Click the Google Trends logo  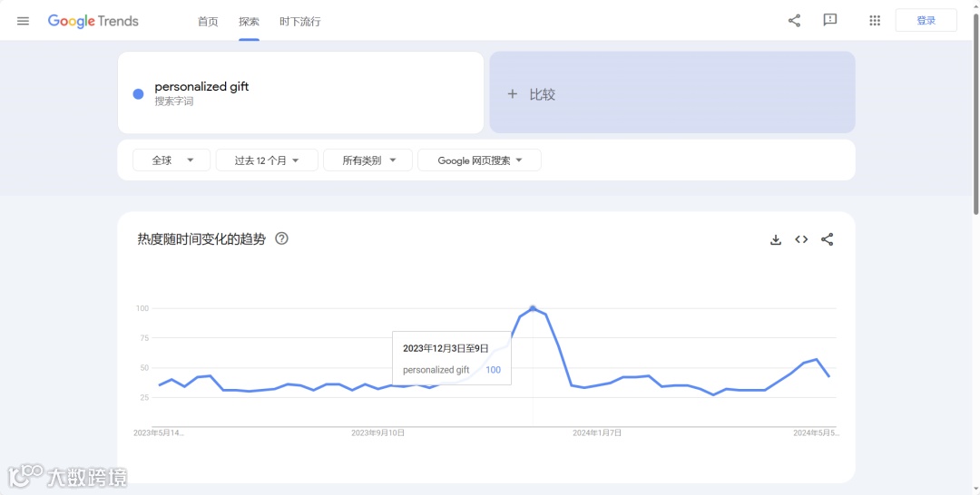tap(93, 21)
